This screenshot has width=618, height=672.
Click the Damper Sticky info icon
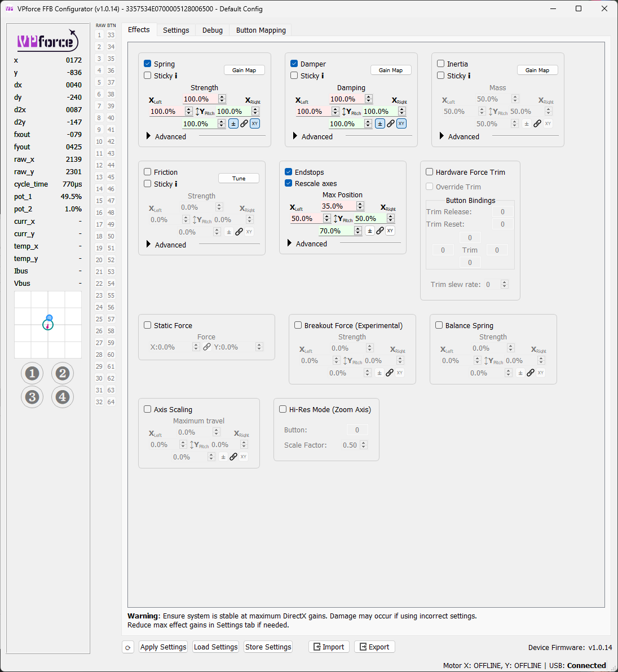tap(323, 76)
